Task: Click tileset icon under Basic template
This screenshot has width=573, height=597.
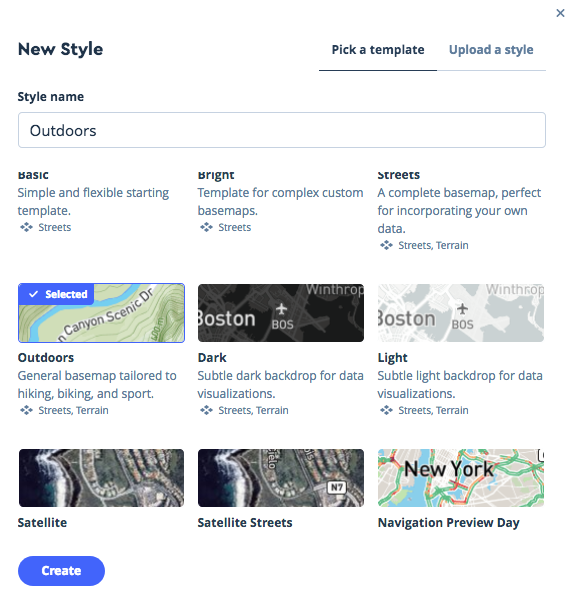Action: (x=26, y=227)
